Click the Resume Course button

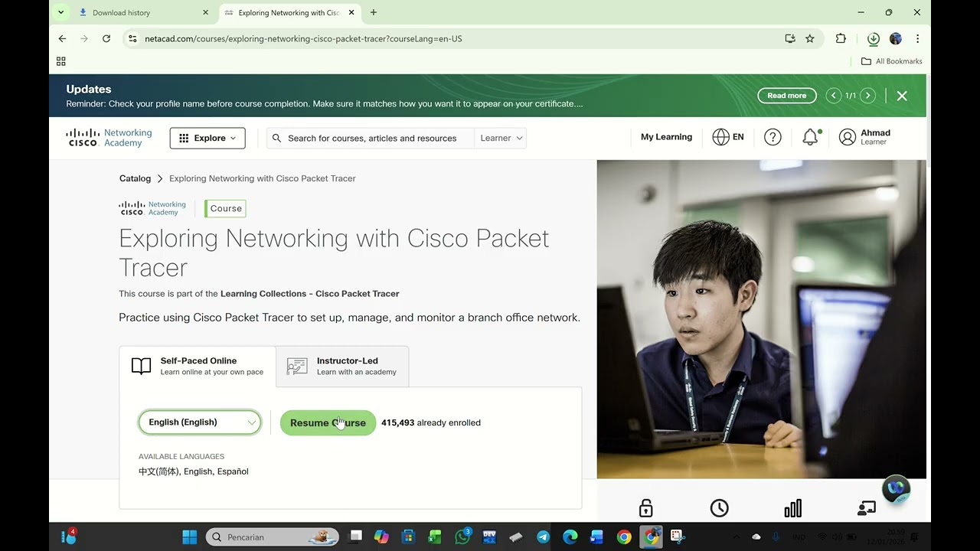(x=328, y=422)
